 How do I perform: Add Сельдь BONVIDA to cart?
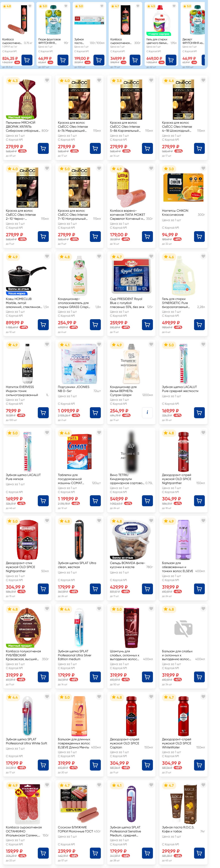(147, 589)
